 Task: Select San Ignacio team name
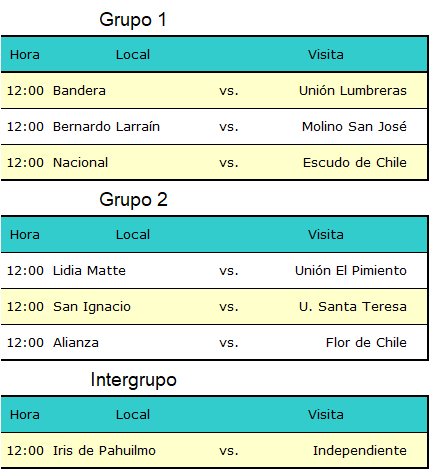[x=92, y=307]
